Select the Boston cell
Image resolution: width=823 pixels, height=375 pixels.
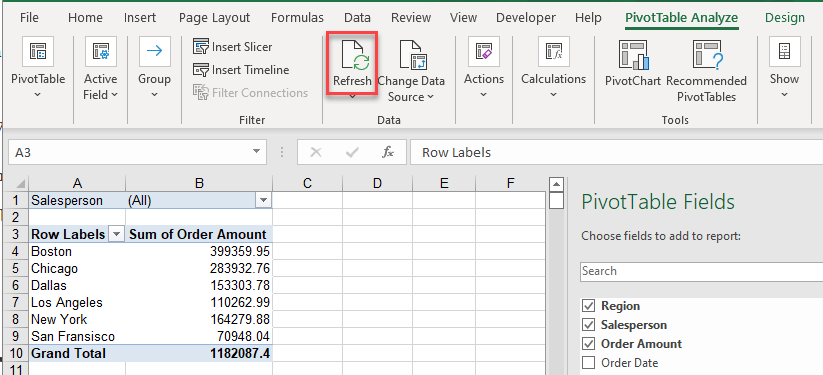[77, 252]
